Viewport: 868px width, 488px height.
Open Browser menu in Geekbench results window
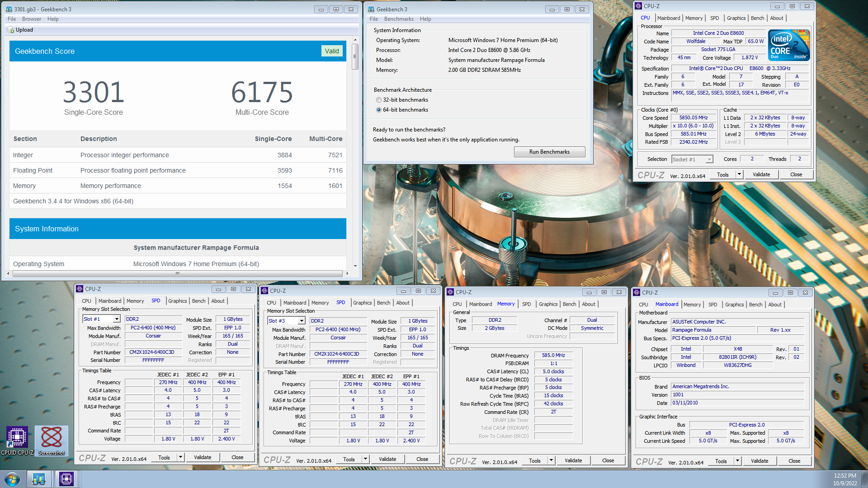click(x=32, y=19)
